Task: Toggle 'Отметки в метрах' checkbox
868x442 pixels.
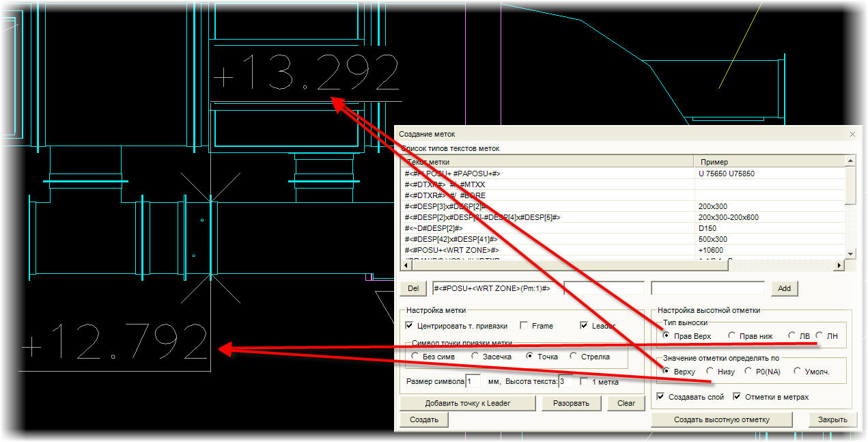Action: (737, 397)
